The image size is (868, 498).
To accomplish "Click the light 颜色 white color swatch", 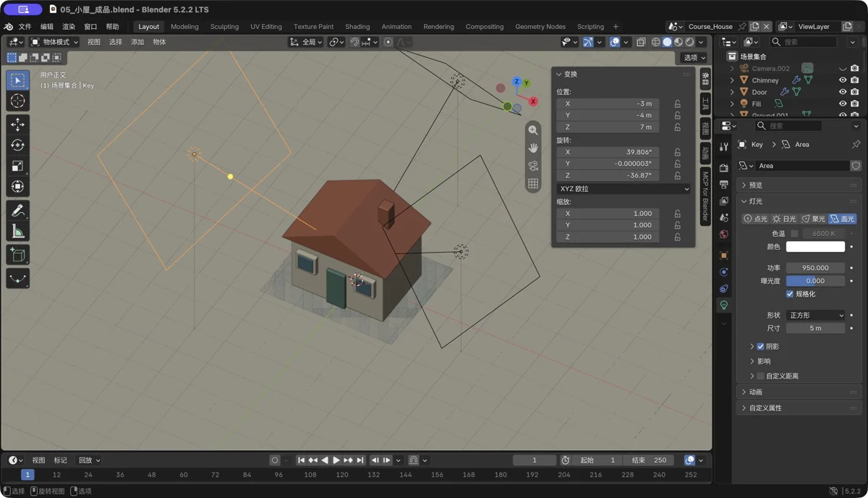I will coord(815,247).
